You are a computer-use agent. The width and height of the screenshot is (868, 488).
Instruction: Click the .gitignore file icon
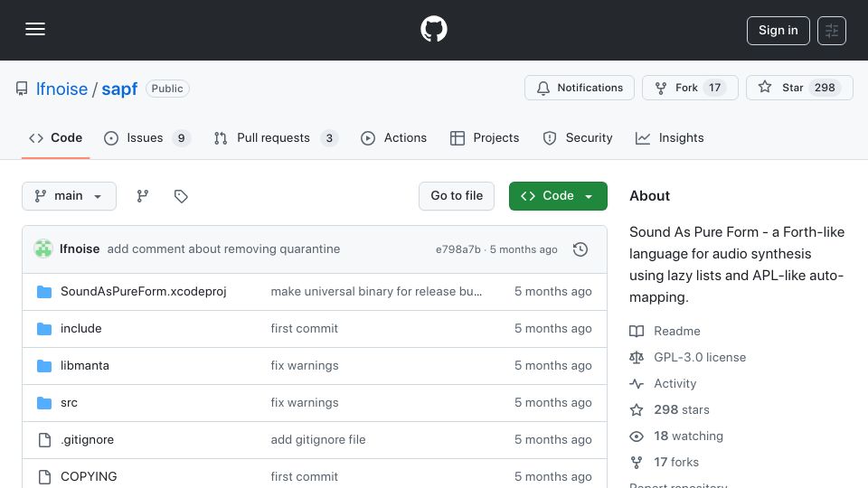point(44,440)
